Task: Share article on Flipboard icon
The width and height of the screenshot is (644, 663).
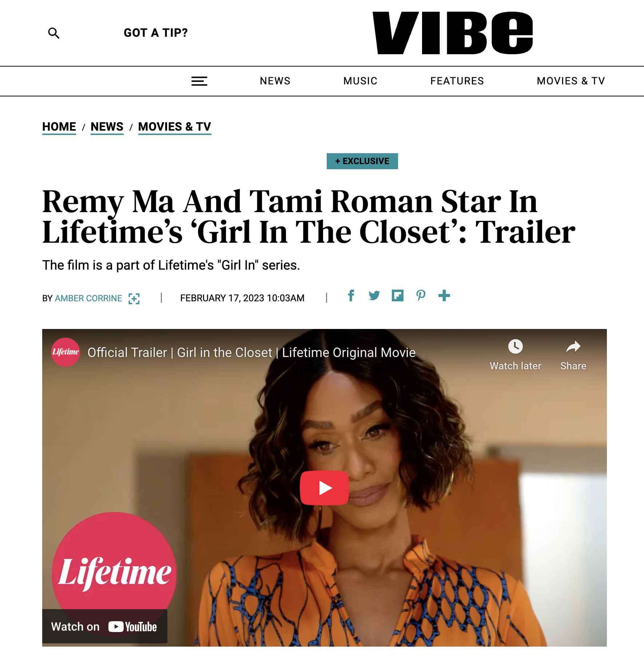Action: pyautogui.click(x=398, y=295)
